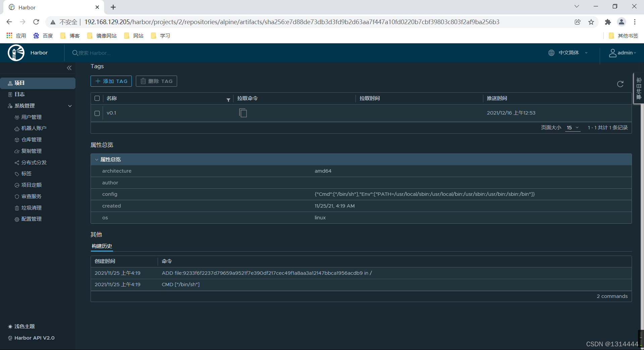The height and width of the screenshot is (350, 644).
Task: Click the search magnifier icon
Action: click(75, 53)
